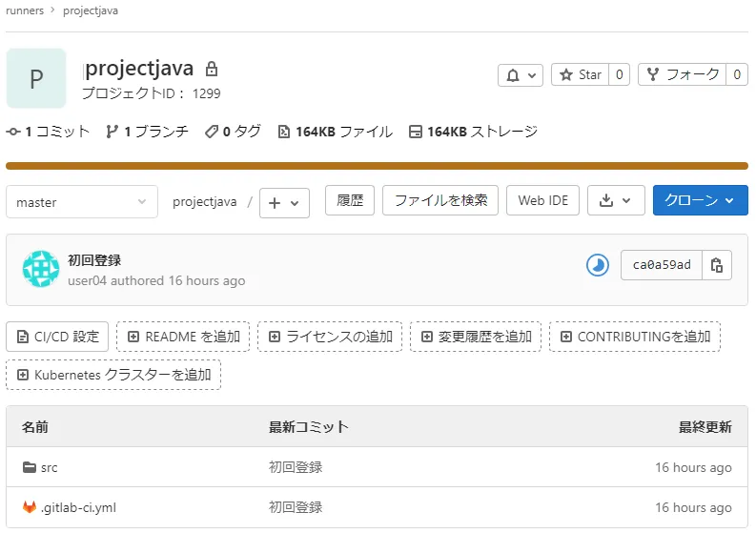Open notification settings bell dropdown
The width and height of the screenshot is (756, 533).
click(x=521, y=75)
